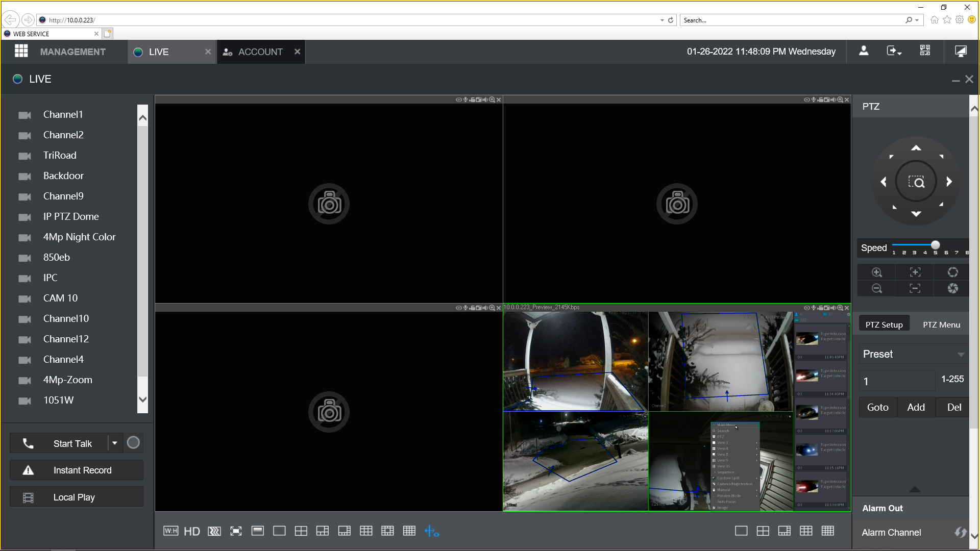Tilt camera up with PTZ arrow
This screenshot has height=551, width=980.
(x=916, y=148)
